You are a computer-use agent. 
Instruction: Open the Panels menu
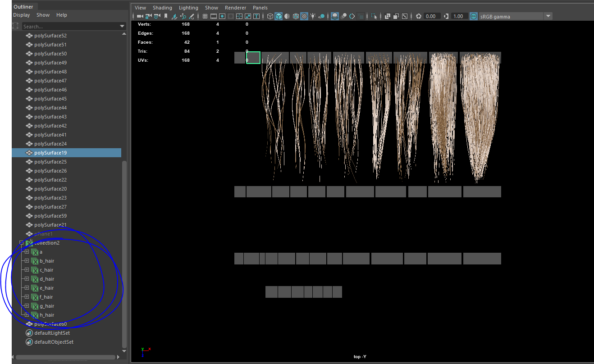tap(260, 8)
